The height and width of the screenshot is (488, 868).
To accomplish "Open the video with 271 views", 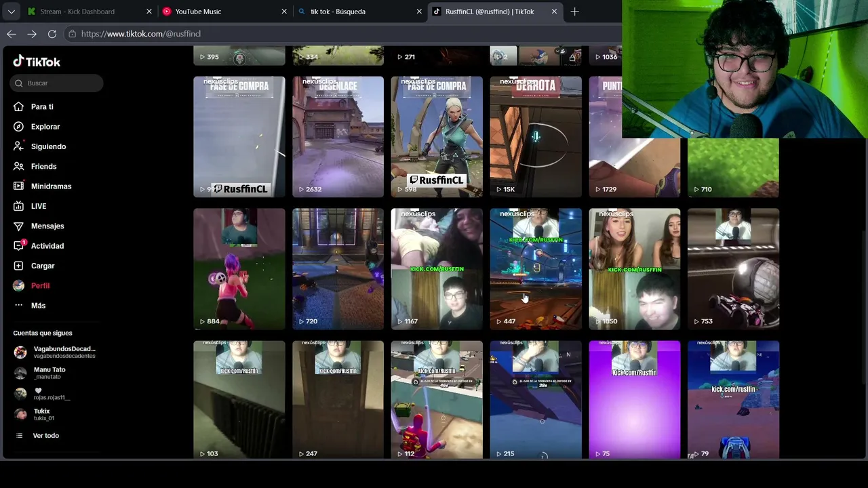I will tap(437, 56).
